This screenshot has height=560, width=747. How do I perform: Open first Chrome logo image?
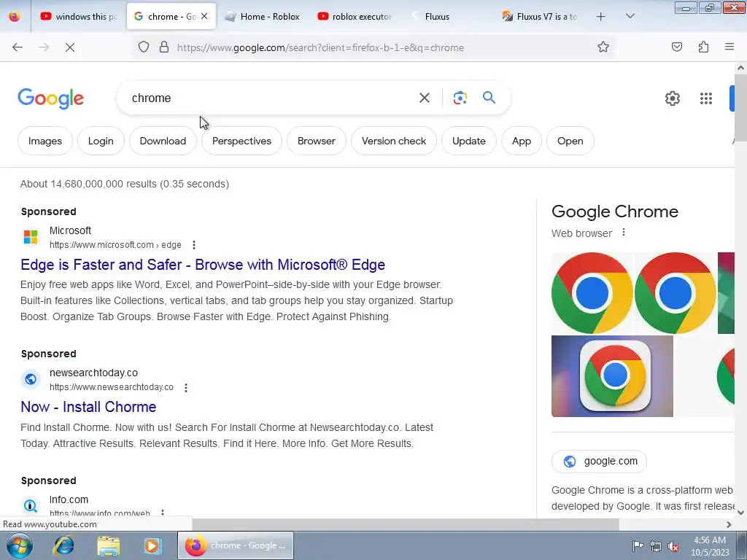[592, 293]
